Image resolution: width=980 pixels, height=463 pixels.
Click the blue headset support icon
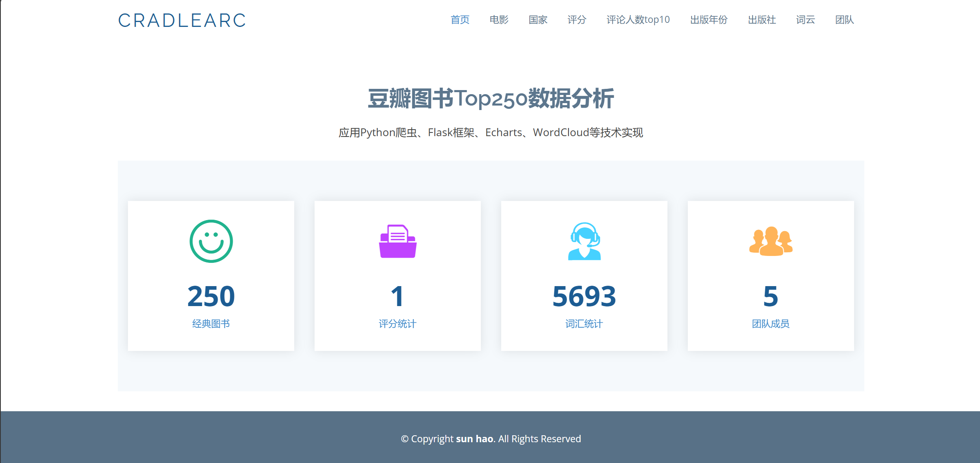pyautogui.click(x=584, y=241)
